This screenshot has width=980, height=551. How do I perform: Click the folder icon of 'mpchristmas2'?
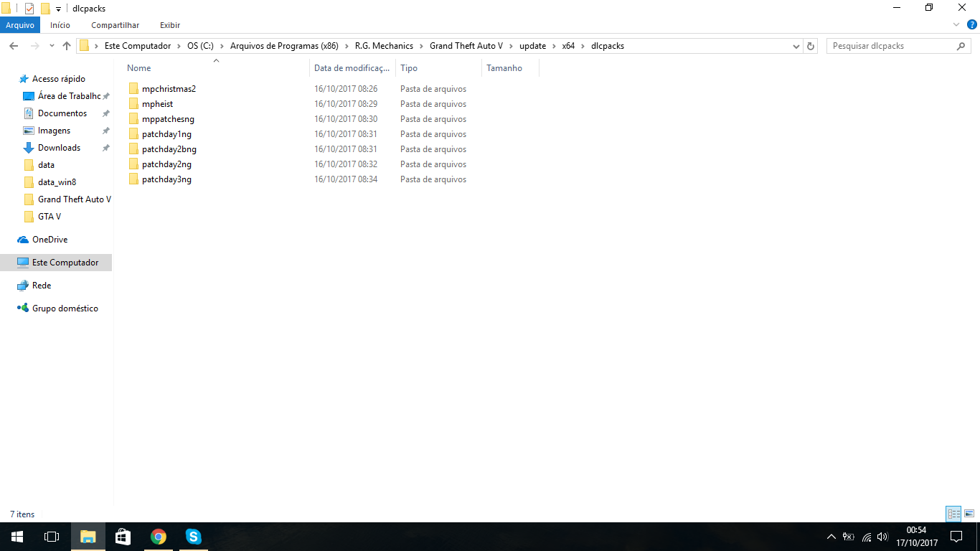click(133, 89)
